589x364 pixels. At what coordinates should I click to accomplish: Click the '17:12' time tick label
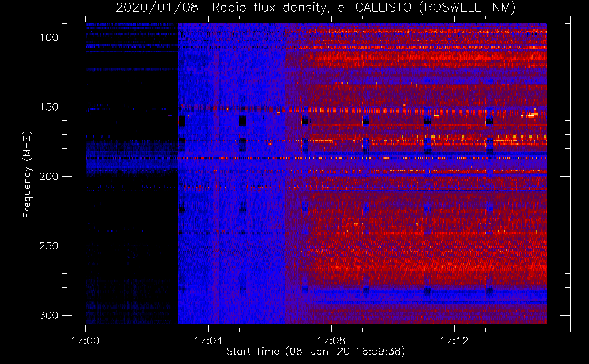454,341
